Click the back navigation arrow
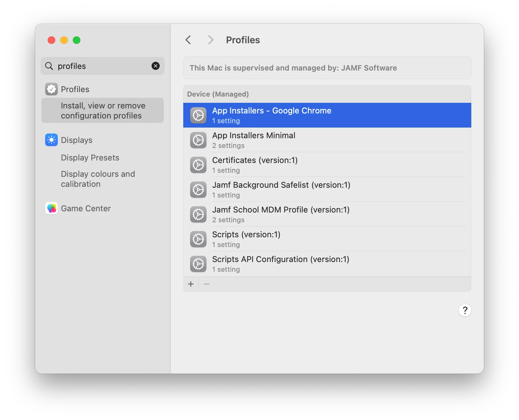 coord(188,40)
